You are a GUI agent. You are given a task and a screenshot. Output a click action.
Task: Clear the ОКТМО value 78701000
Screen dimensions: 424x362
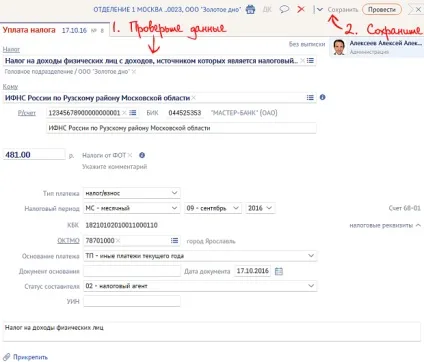tap(118, 240)
